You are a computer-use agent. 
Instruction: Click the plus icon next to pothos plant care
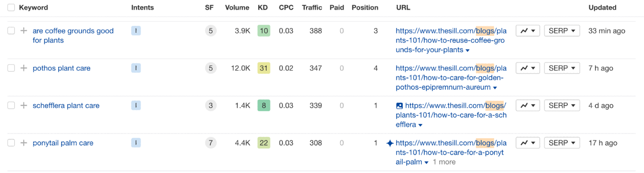(24, 68)
